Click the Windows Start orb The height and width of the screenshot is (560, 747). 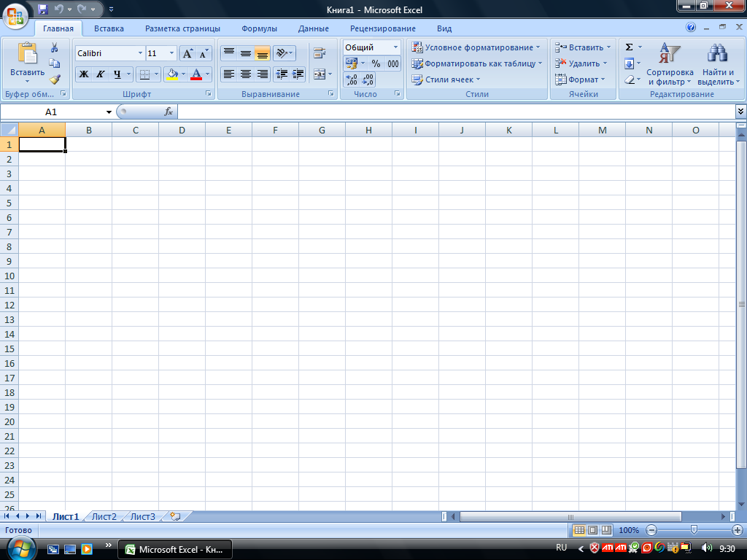pyautogui.click(x=20, y=548)
